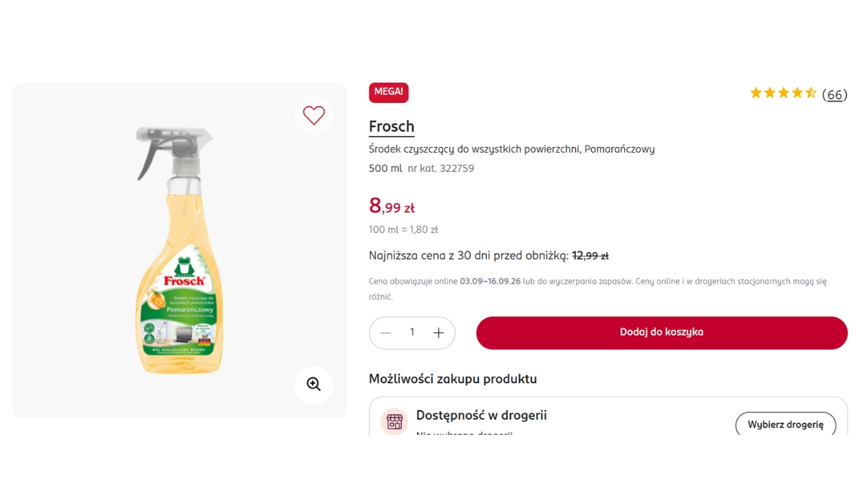Click the Dostępność w drogerii heading

[482, 415]
